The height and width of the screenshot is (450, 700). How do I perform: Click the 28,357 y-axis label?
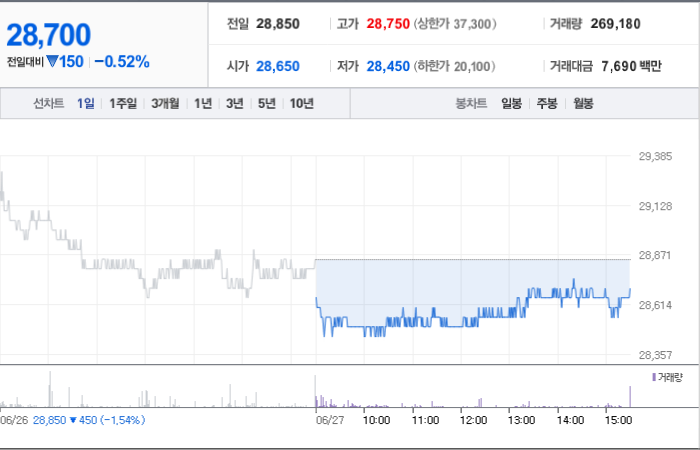coord(655,355)
